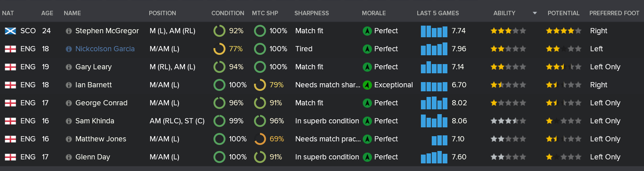The image size is (644, 171).
Task: Click the info icon beside Gary Leary
Action: pos(69,67)
